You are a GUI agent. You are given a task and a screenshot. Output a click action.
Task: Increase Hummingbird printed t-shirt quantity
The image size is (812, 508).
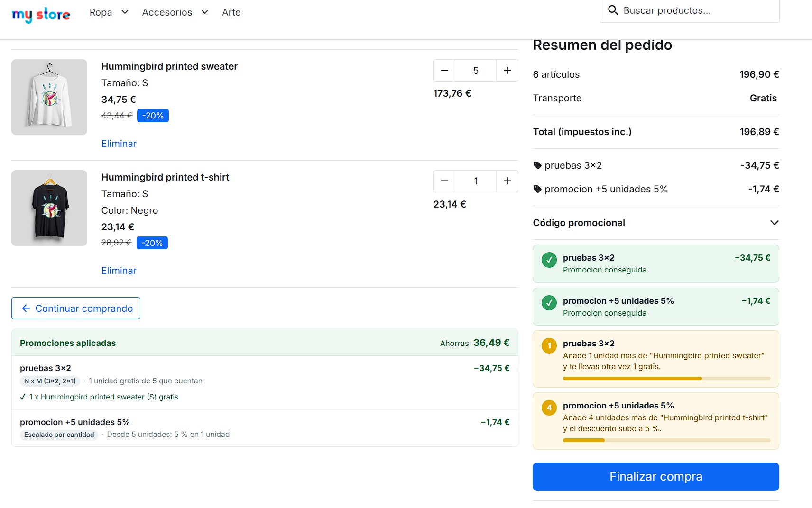pos(507,181)
